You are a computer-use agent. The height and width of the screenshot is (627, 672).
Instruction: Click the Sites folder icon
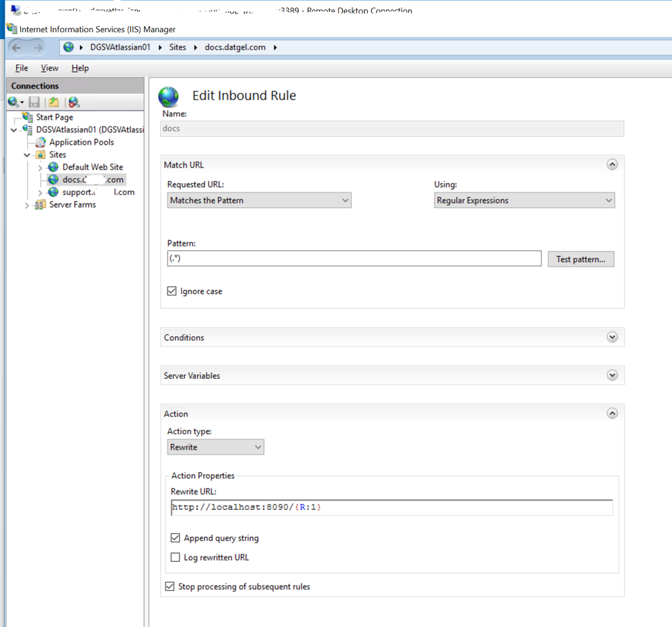(41, 155)
